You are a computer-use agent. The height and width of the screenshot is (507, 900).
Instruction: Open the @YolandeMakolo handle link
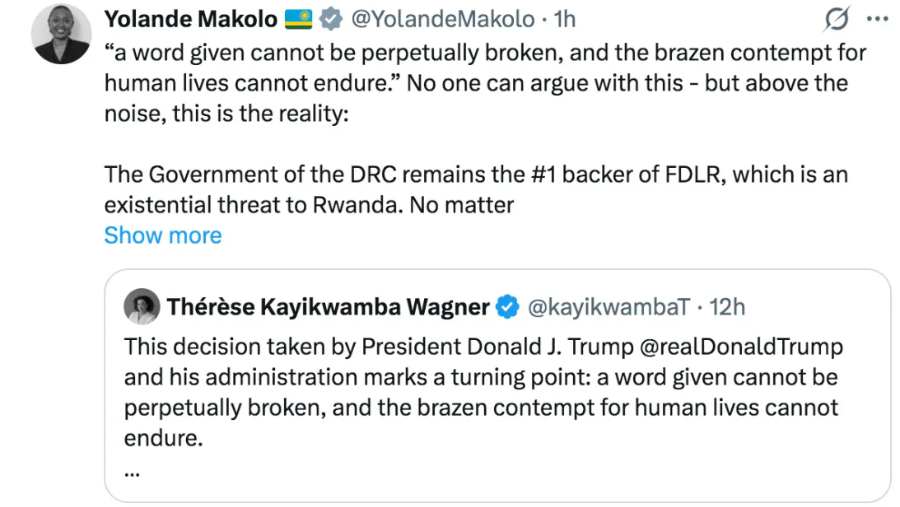[435, 19]
